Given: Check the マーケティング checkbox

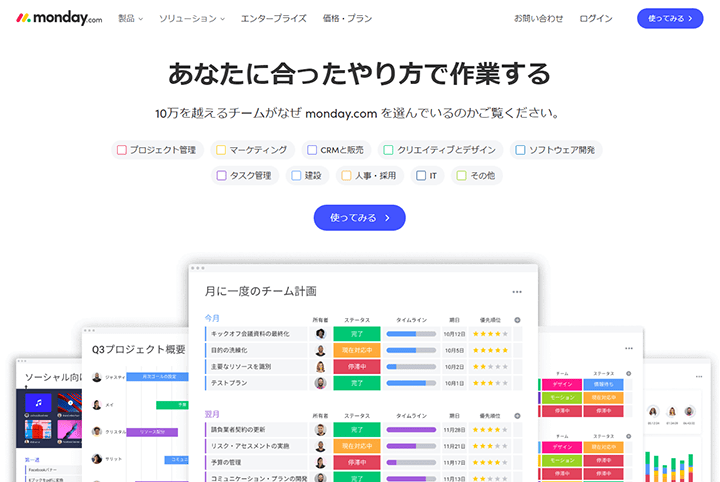Looking at the screenshot, I should (221, 150).
